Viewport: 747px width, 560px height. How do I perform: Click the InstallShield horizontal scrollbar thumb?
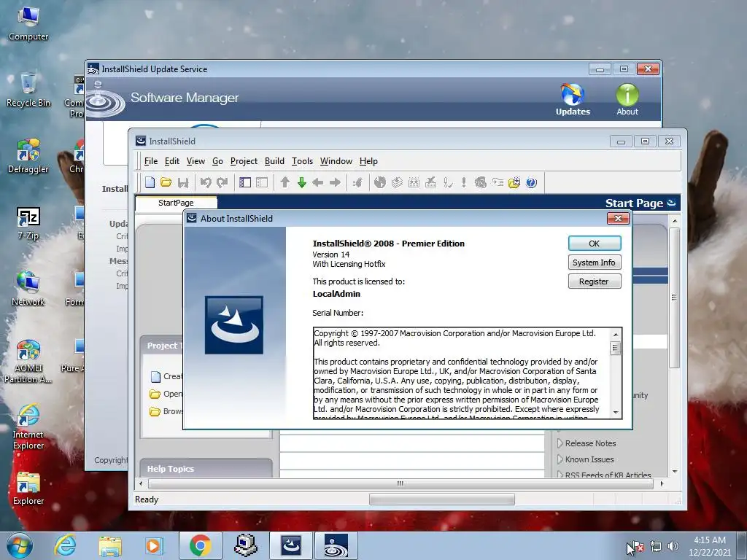pyautogui.click(x=400, y=484)
